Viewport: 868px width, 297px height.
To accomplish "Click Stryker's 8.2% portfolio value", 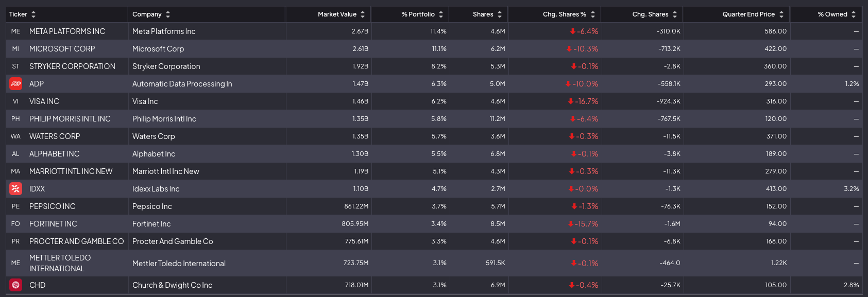I will tap(439, 66).
